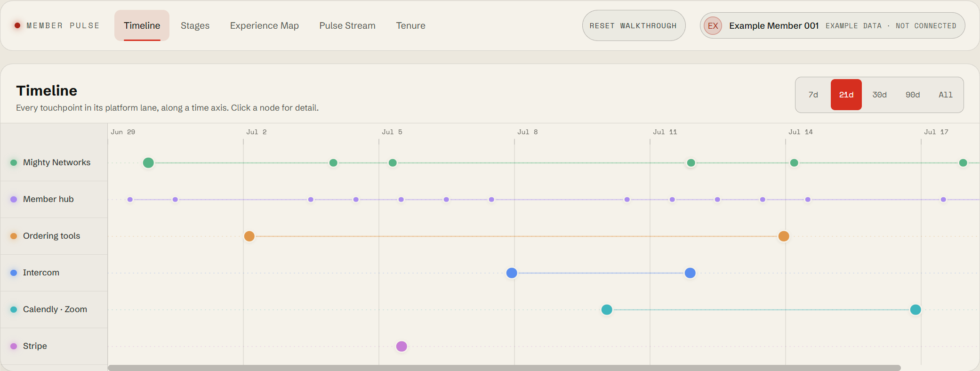Open the Intercom node after Jul 11
The height and width of the screenshot is (371, 980).
(690, 273)
